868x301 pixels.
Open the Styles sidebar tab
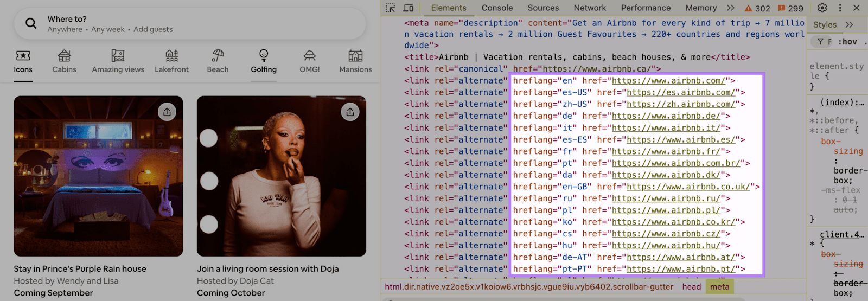(x=825, y=24)
